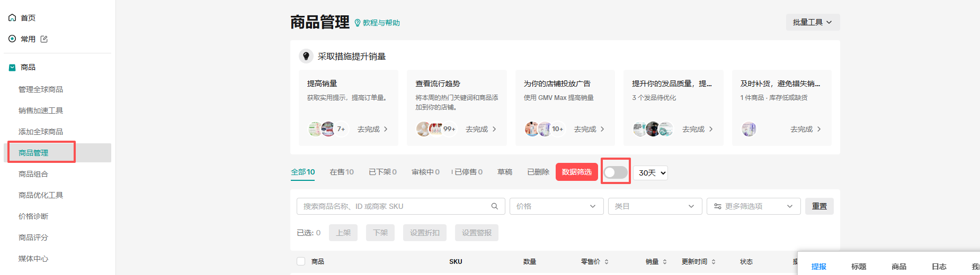
Task: Open the 批量工具 dropdown menu
Action: [x=812, y=22]
